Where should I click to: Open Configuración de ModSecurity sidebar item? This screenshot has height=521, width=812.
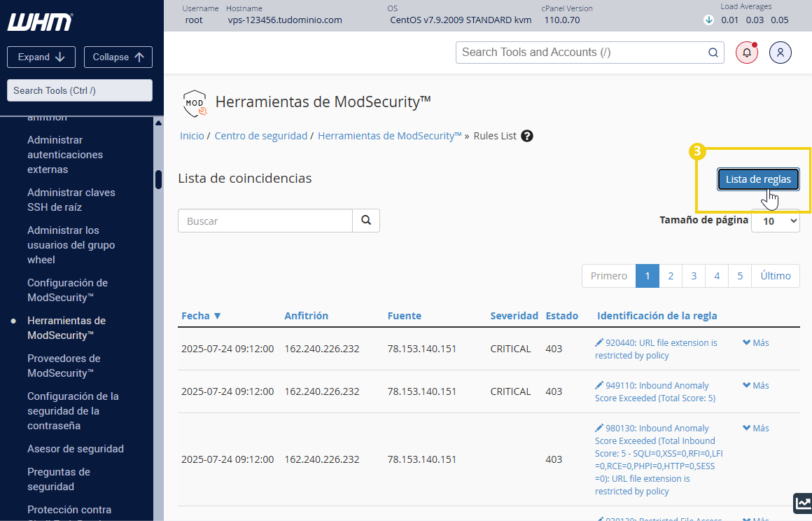pyautogui.click(x=67, y=290)
